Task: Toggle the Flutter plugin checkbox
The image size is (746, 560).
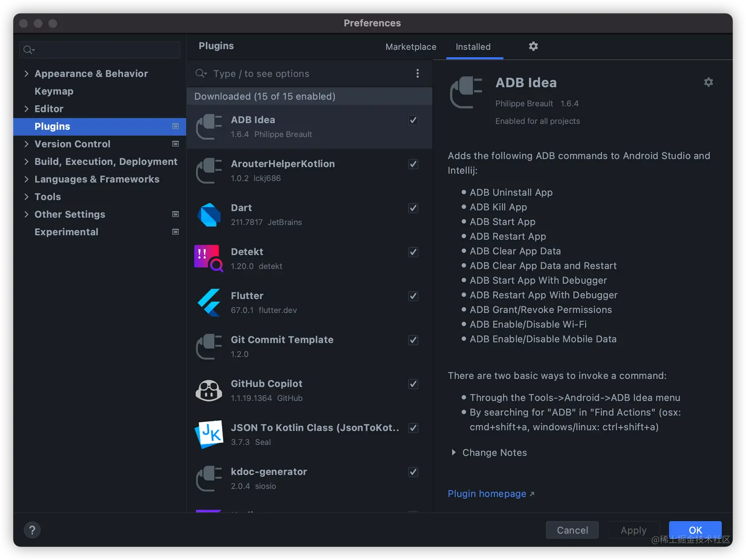Action: pyautogui.click(x=413, y=296)
